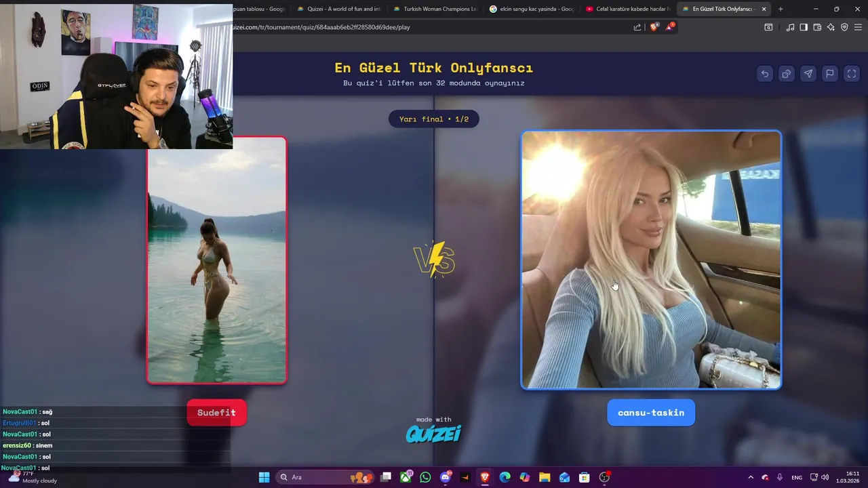Image resolution: width=868 pixels, height=488 pixels.
Task: Click the title En Güzel Türk Onlyfanscı
Action: [434, 68]
